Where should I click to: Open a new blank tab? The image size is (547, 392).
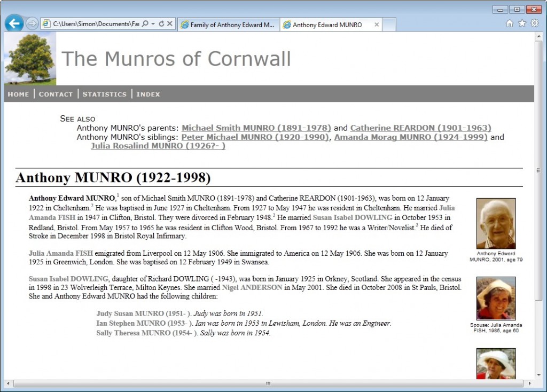click(x=389, y=25)
